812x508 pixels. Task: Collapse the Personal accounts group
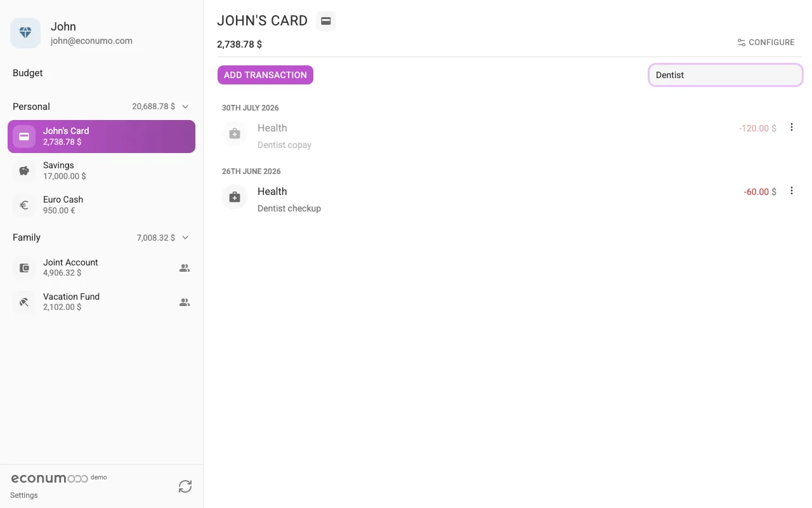[x=185, y=107]
